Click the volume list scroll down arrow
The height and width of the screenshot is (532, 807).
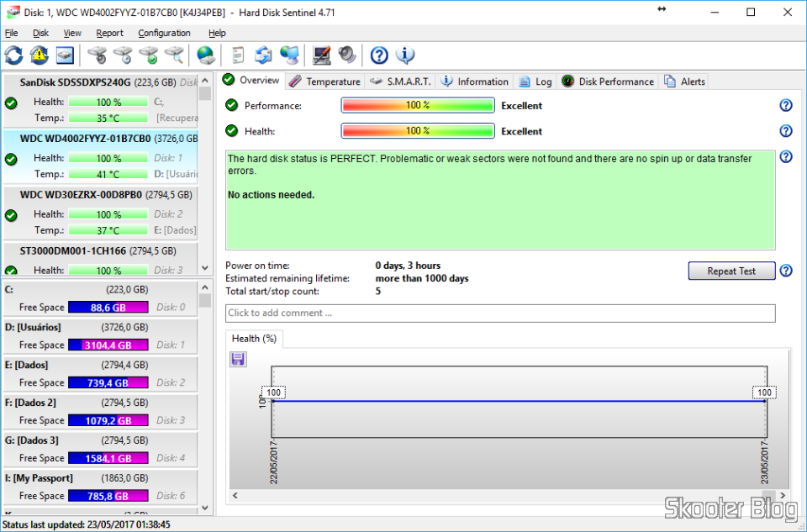pyautogui.click(x=205, y=508)
